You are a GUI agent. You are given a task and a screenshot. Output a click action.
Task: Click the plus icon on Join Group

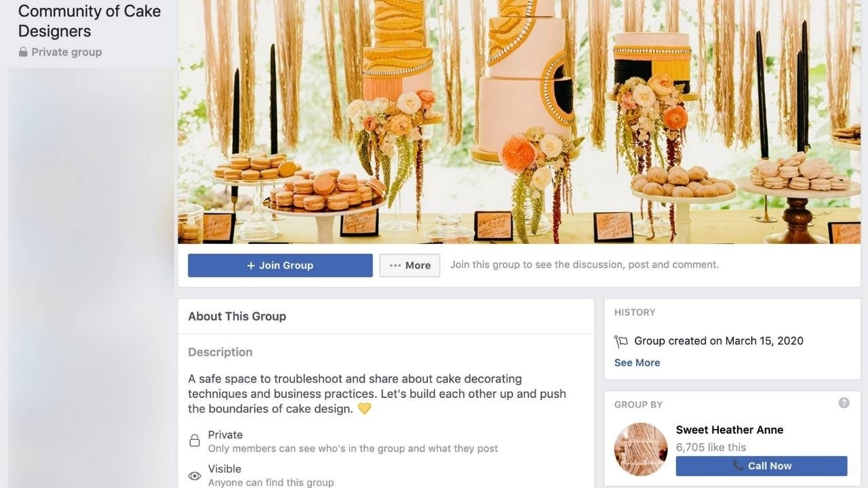click(251, 266)
